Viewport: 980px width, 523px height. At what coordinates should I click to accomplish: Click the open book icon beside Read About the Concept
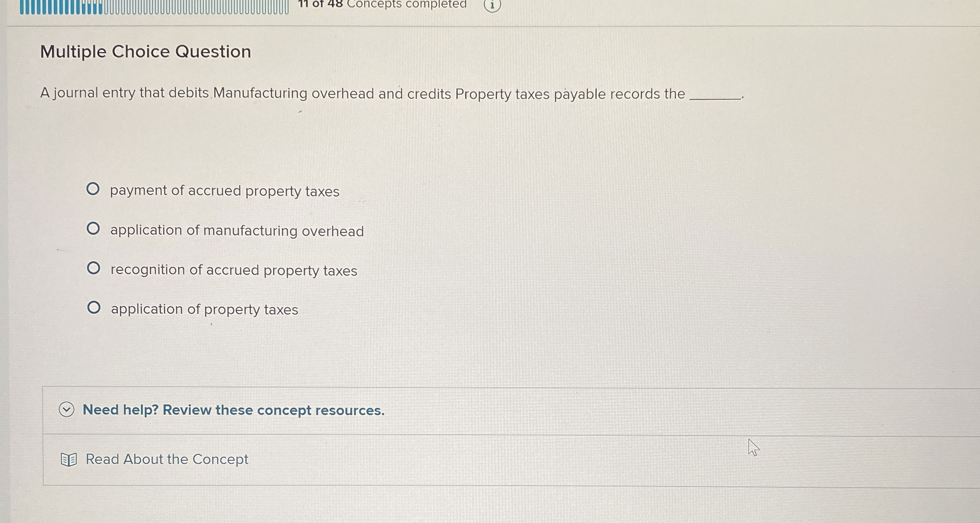69,459
